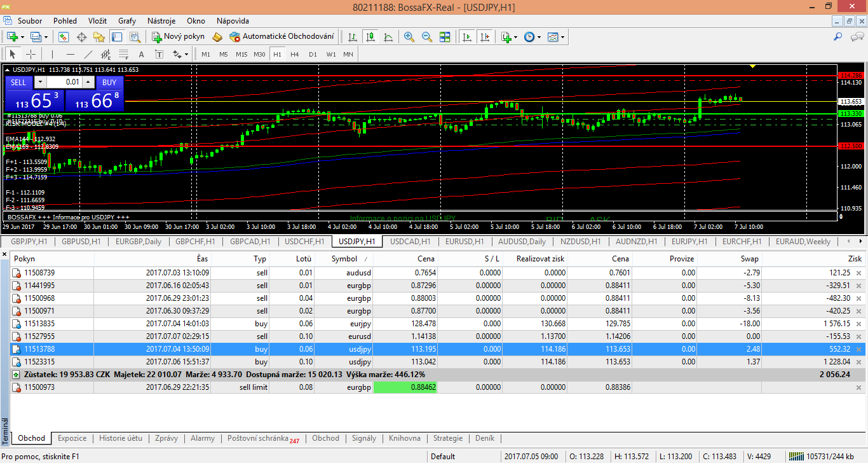Toggle chart shift from right edge
Image resolution: width=868 pixels, height=463 pixels.
[x=484, y=37]
